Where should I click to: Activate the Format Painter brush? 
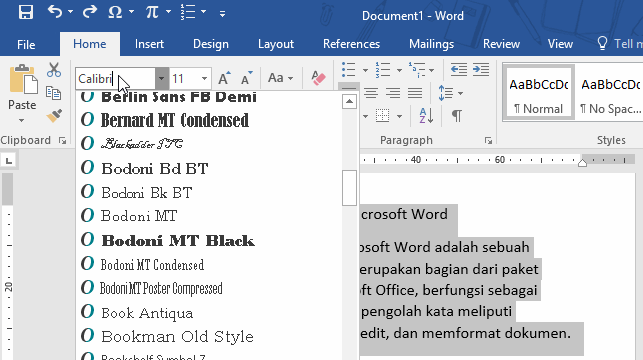pyautogui.click(x=54, y=116)
